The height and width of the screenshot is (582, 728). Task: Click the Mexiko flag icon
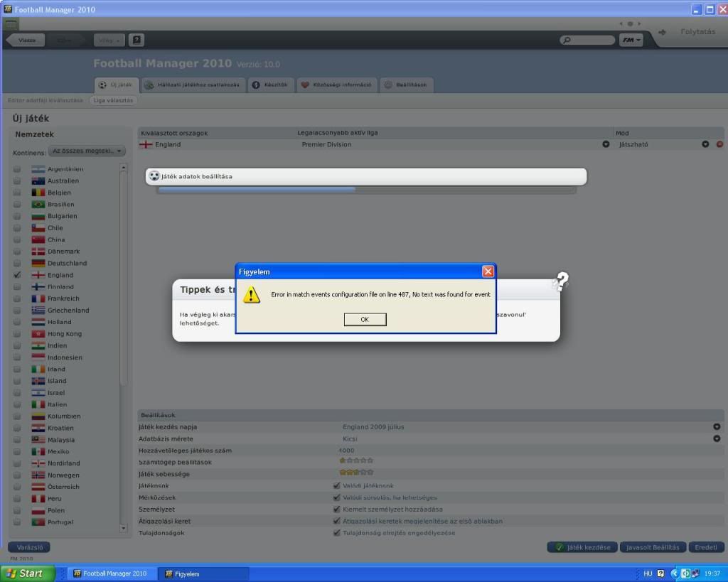tap(38, 451)
